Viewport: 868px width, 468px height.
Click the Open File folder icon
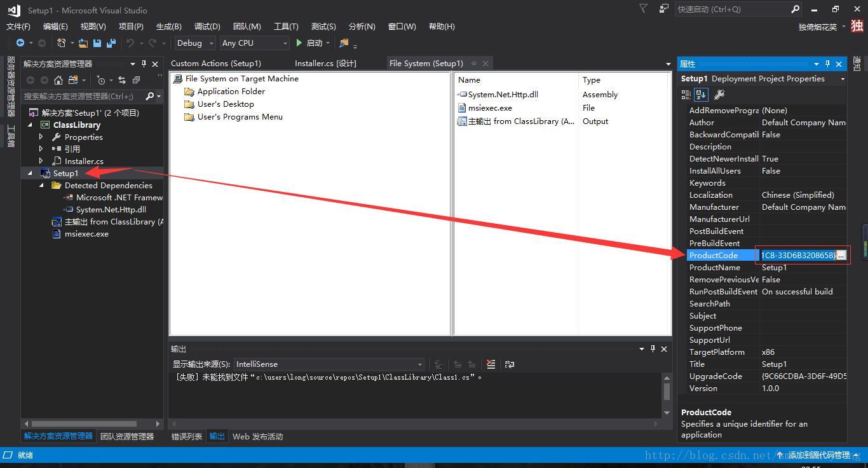click(83, 43)
